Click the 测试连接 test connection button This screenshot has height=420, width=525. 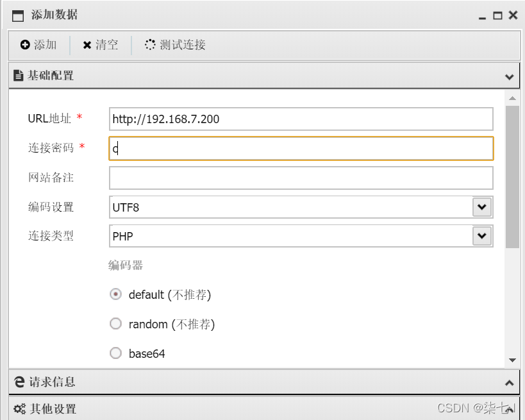coord(175,44)
